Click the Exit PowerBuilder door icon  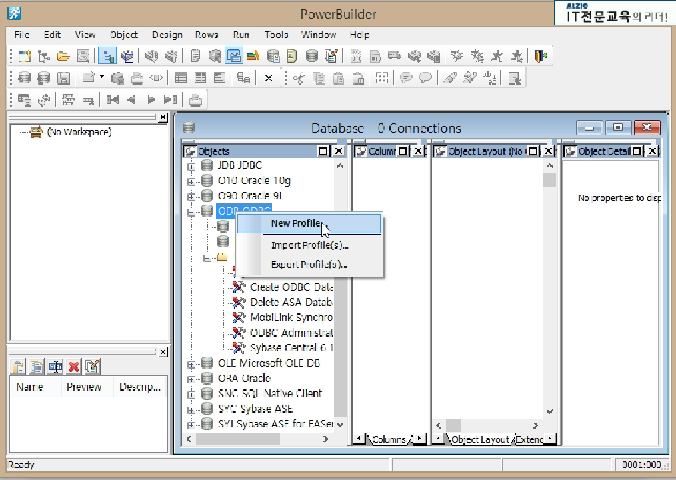point(541,56)
